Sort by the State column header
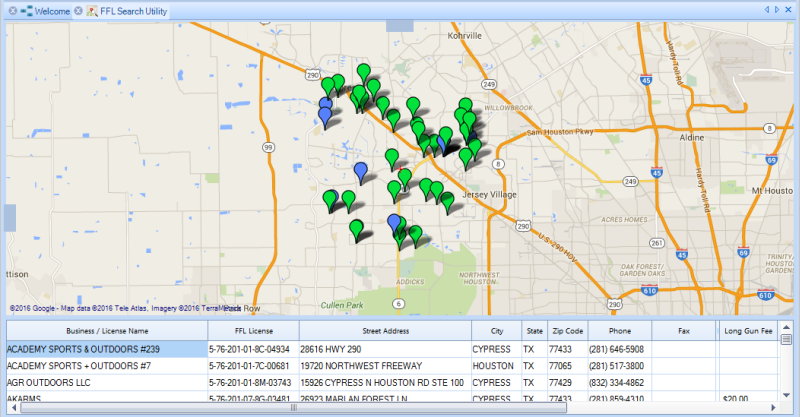 tap(535, 331)
